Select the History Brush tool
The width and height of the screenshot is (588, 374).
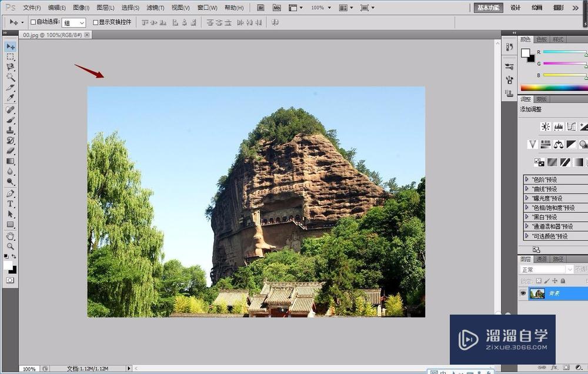(10, 141)
